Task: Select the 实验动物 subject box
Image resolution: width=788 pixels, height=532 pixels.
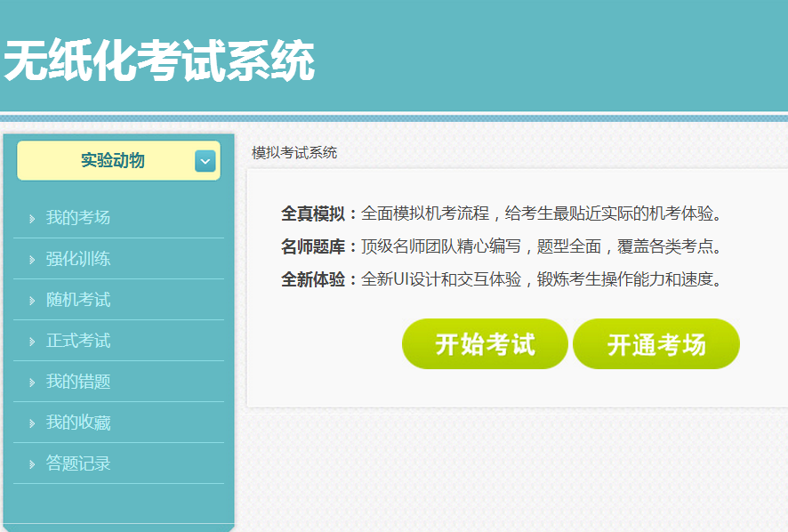Action: pyautogui.click(x=118, y=160)
